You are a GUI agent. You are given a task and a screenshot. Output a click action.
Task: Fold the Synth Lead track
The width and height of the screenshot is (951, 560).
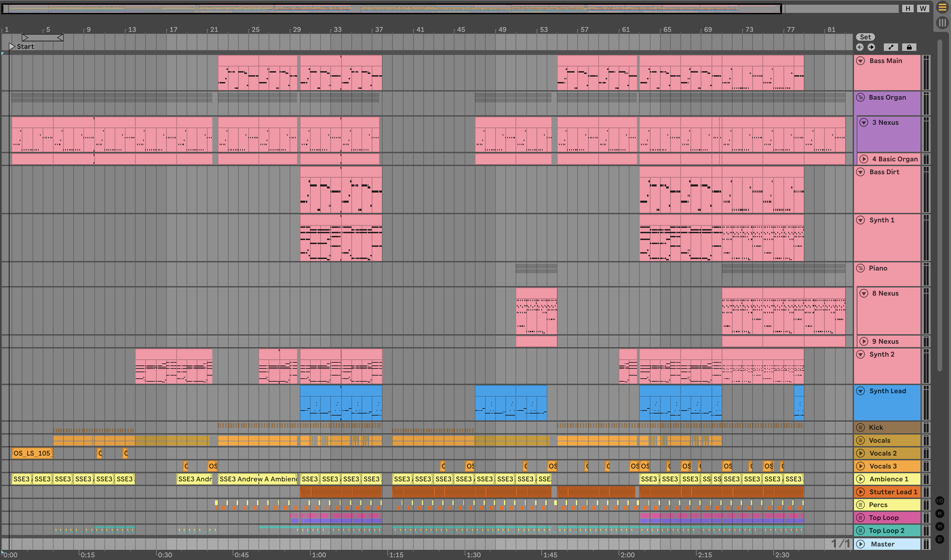(x=860, y=391)
